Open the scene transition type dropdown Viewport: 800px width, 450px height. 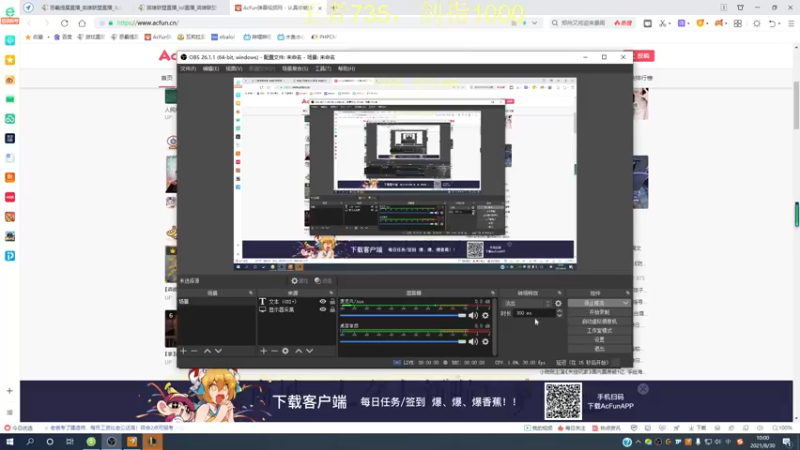(527, 303)
